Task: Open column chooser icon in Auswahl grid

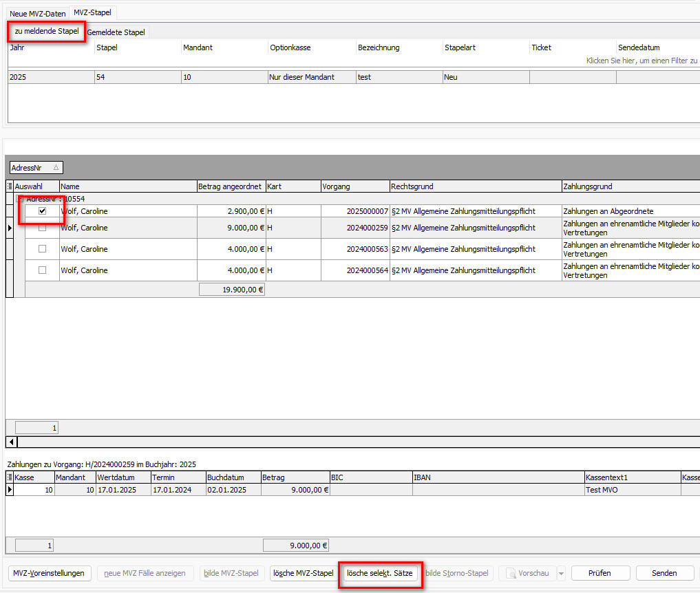Action: point(10,186)
